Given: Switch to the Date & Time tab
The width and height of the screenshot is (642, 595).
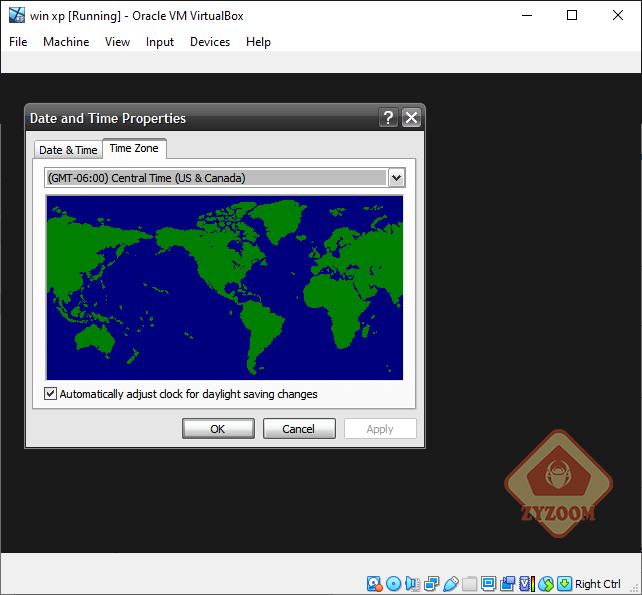Looking at the screenshot, I should 68,150.
